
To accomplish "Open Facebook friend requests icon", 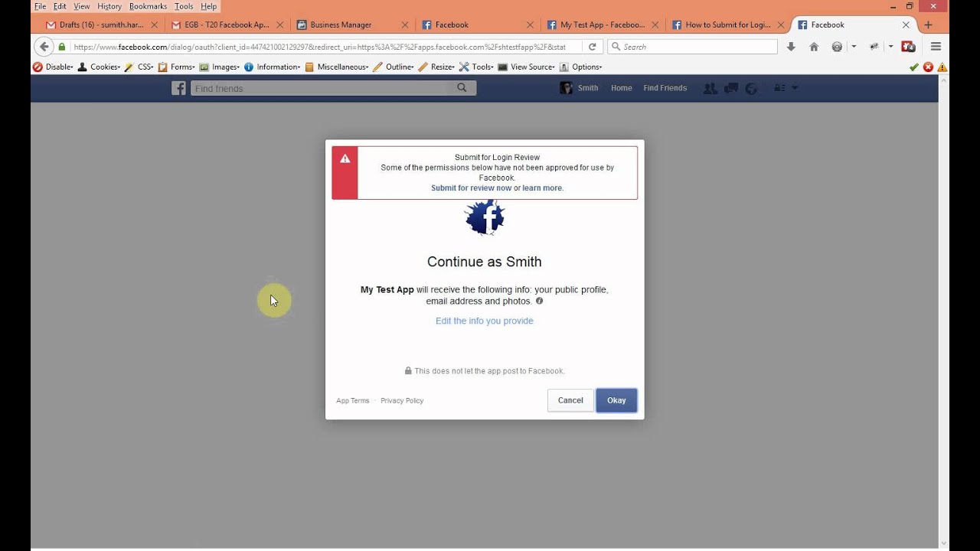I will [710, 88].
